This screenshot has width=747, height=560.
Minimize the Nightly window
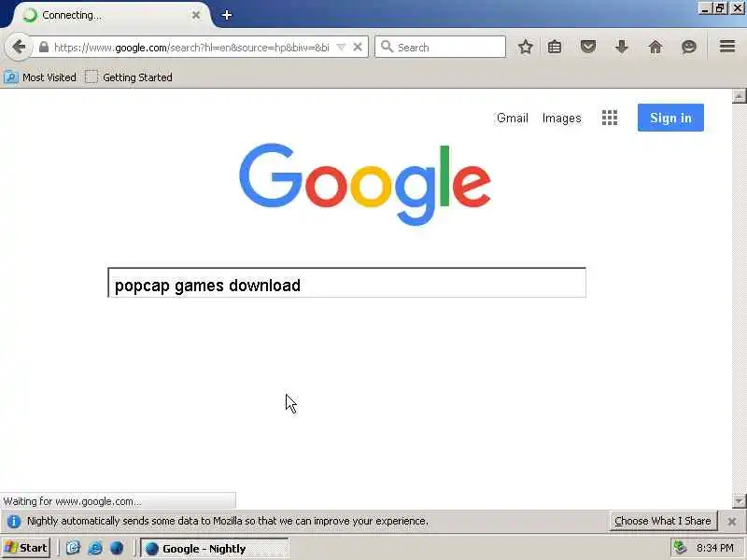pos(705,8)
